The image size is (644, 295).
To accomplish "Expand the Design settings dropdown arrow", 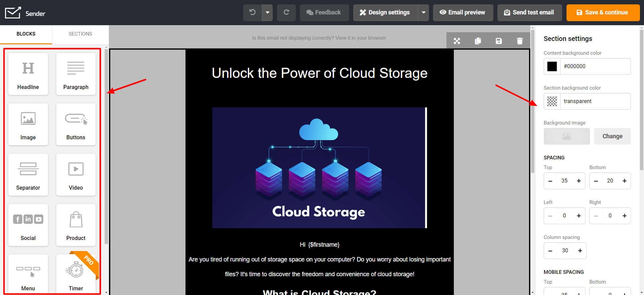I will pyautogui.click(x=424, y=12).
